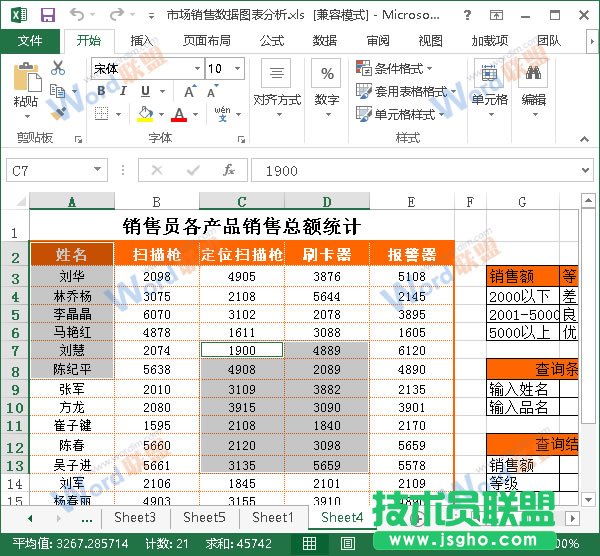Open Cell Styles (单元格样式) dropdown
The width and height of the screenshot is (600, 556).
[400, 114]
